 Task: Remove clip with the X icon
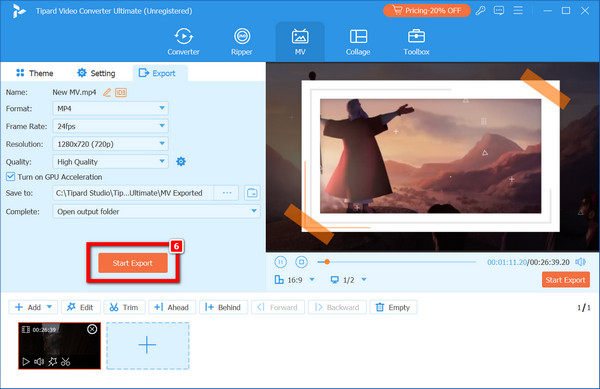click(x=92, y=329)
